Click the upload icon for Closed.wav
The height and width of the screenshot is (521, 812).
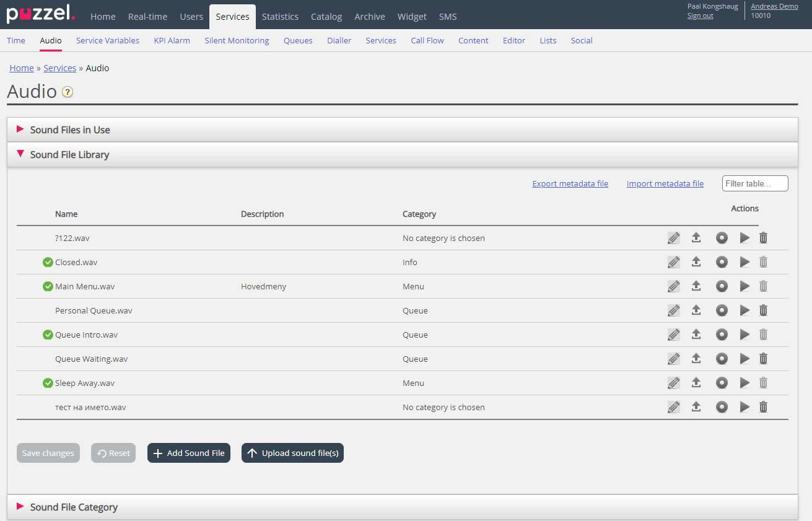(x=696, y=262)
